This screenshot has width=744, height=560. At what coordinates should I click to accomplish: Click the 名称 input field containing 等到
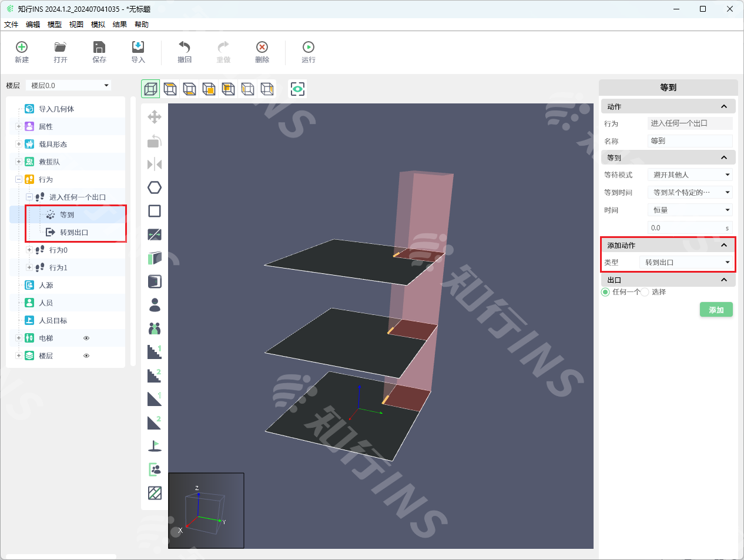pyautogui.click(x=690, y=141)
